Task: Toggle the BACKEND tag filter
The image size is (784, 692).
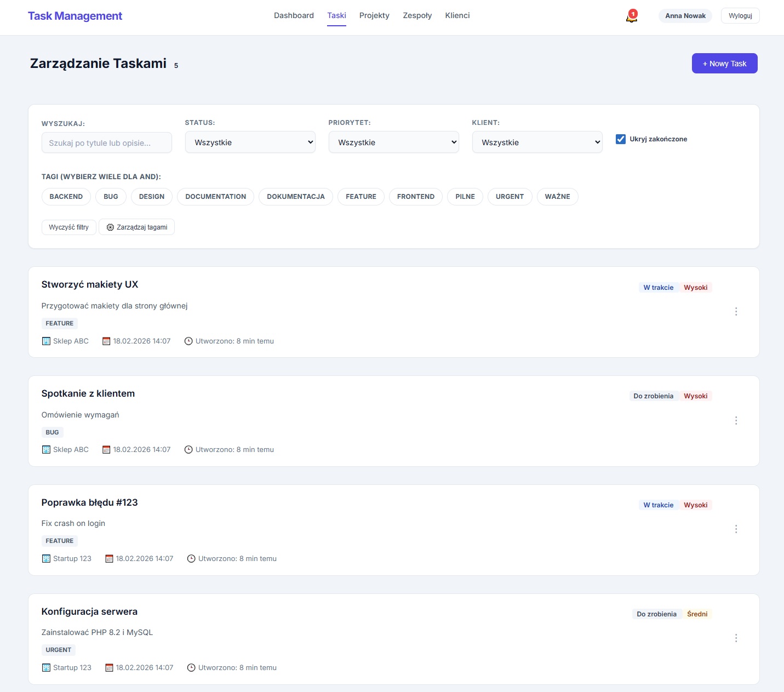Action: click(x=66, y=197)
